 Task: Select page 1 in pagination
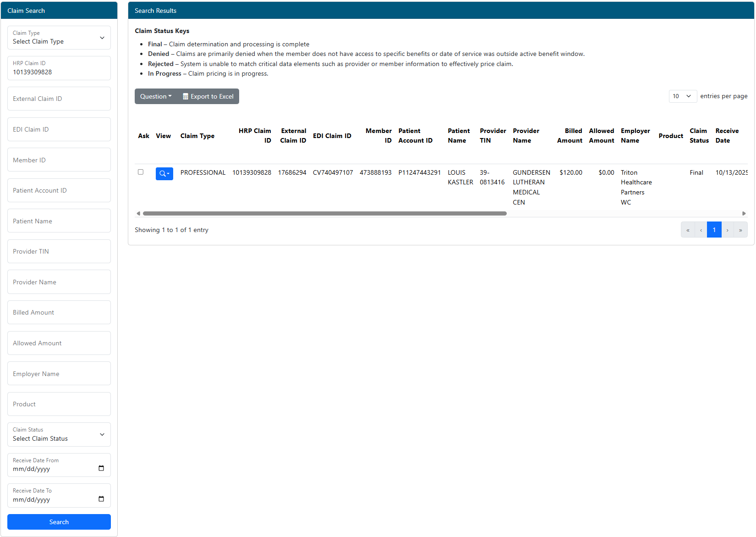pyautogui.click(x=714, y=230)
